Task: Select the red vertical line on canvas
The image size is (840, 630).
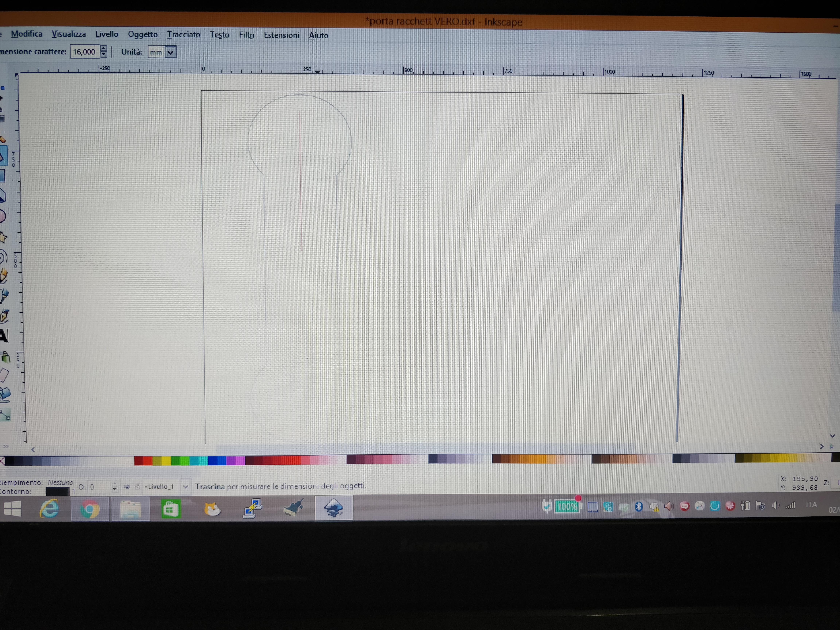Action: [x=301, y=182]
